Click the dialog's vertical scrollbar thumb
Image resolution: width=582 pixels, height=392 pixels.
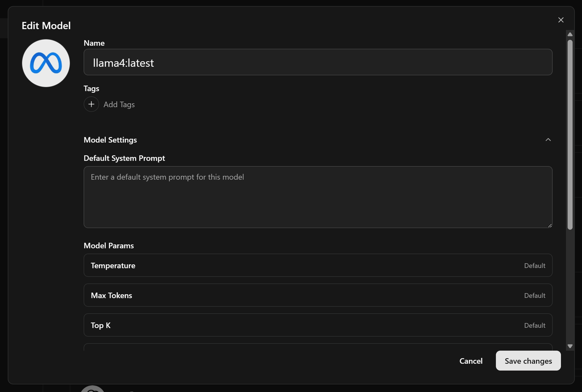coord(570,134)
